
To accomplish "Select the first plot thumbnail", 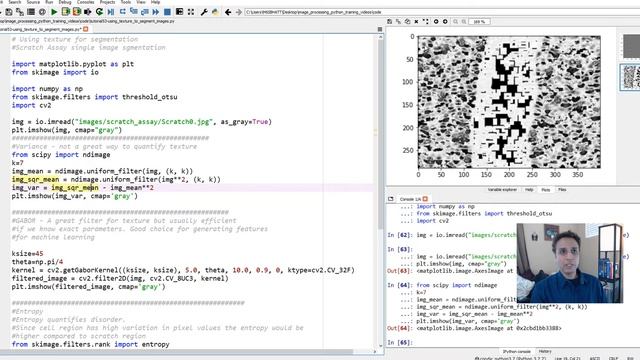I will 631,46.
